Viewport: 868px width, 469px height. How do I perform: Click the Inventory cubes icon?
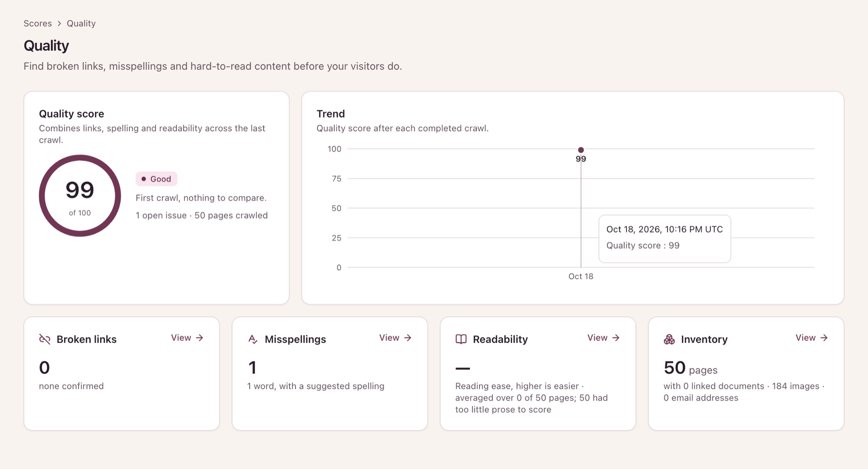669,339
